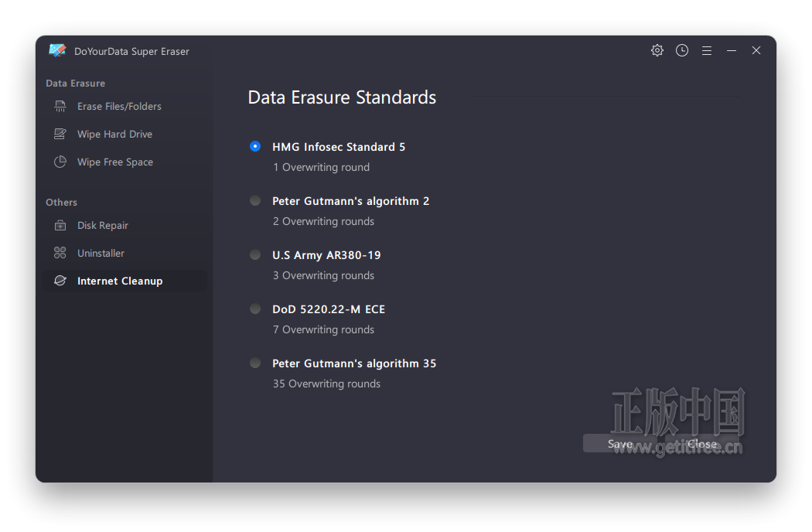
Task: Pick DoD 5220.22-M ECE radio button
Action: coord(255,309)
